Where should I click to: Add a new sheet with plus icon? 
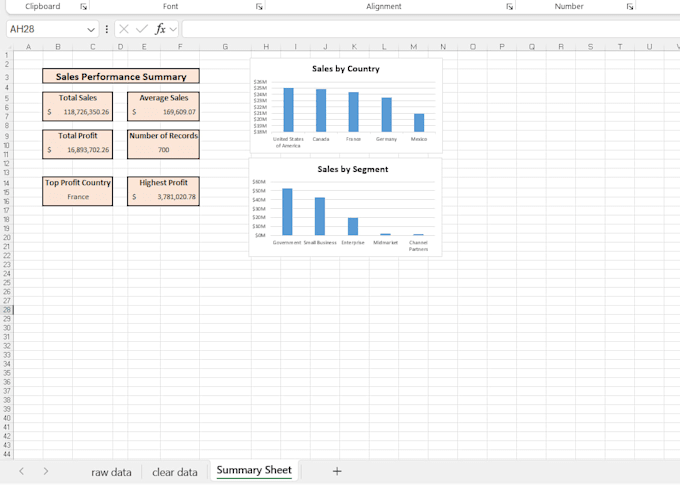337,471
